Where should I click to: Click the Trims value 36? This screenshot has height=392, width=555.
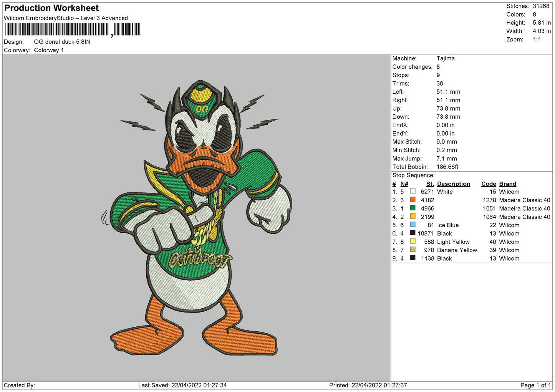440,83
